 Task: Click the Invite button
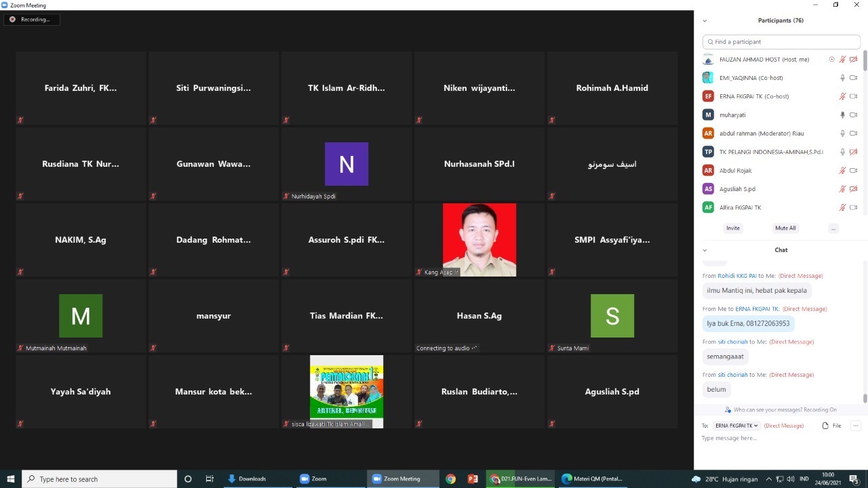coord(733,228)
